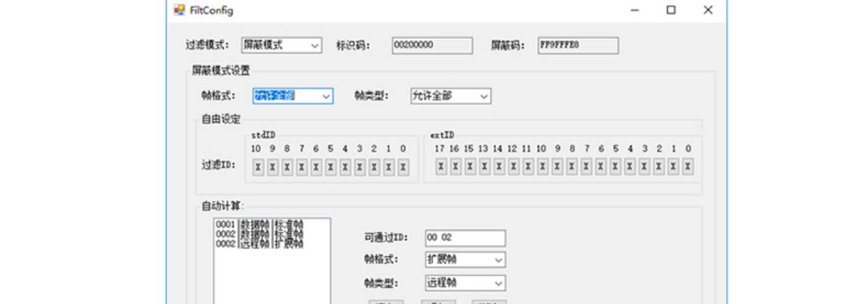Toggle stdID bit 0 filter box
Screen dimensions: 868x304
coord(403,167)
